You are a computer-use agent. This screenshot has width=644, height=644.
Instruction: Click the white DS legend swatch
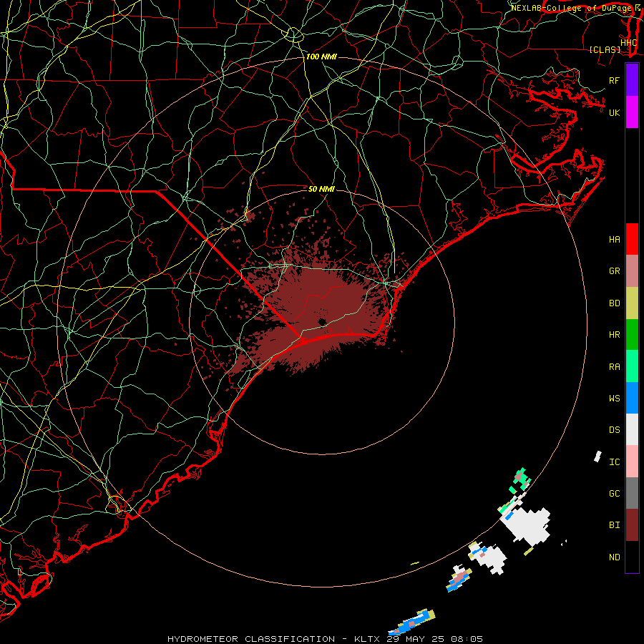[x=632, y=429]
